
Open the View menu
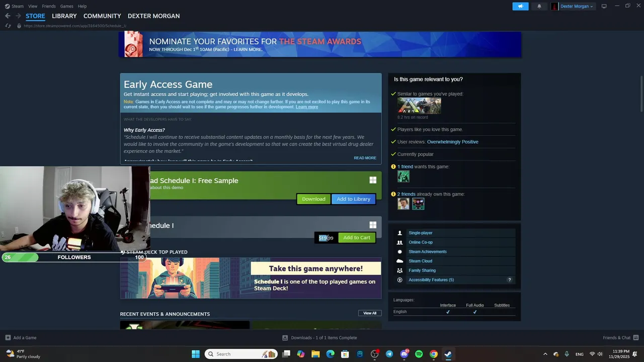click(x=33, y=6)
